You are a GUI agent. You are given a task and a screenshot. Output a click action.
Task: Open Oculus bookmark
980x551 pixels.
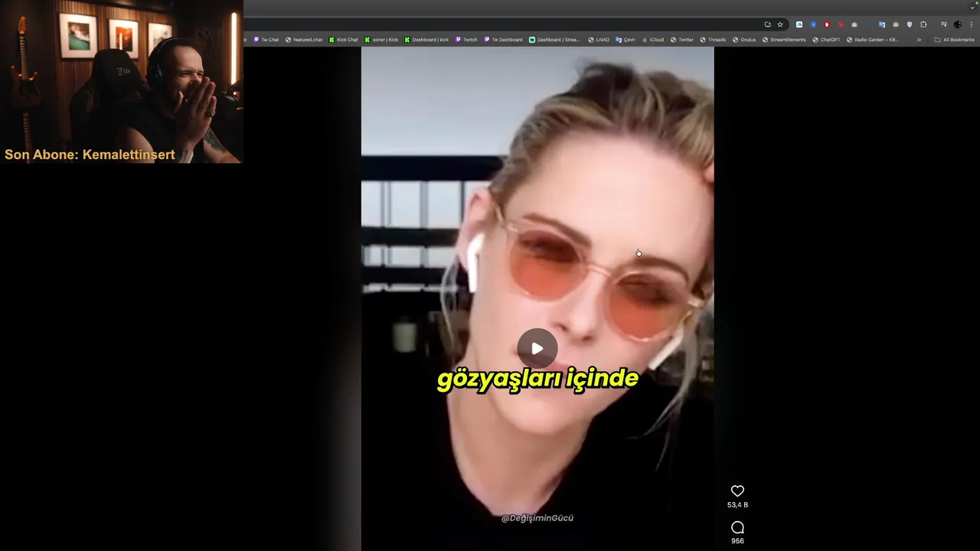pyautogui.click(x=743, y=40)
